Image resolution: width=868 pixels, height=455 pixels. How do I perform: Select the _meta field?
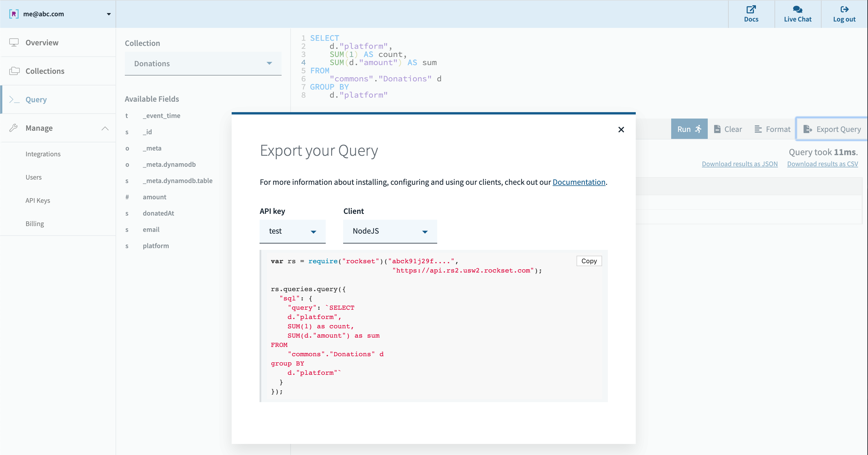coord(152,148)
